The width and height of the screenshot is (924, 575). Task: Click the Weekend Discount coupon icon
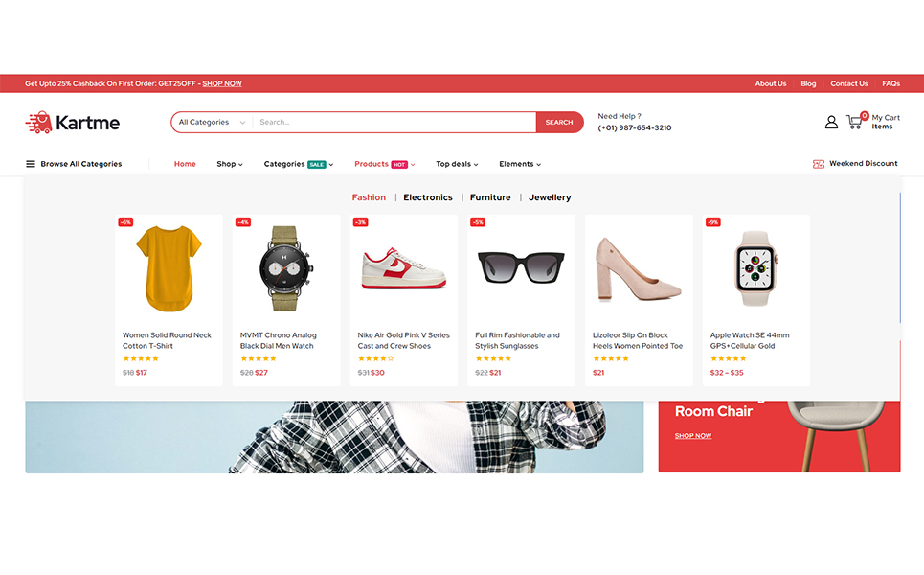tap(818, 164)
